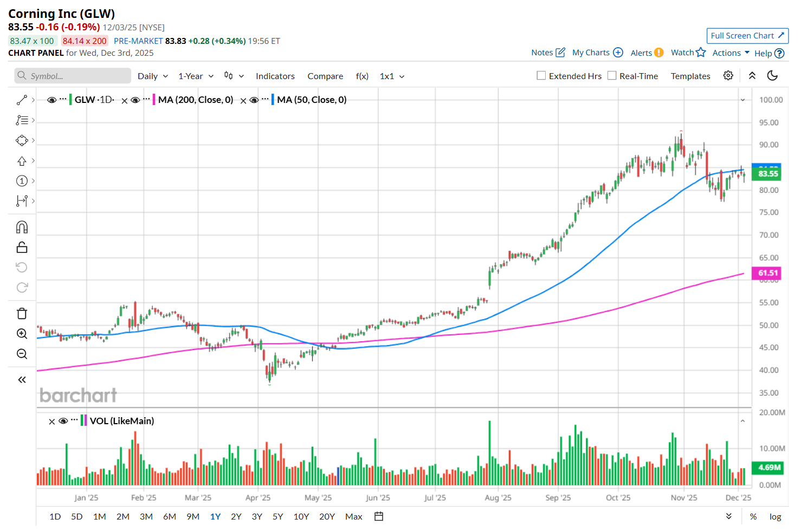This screenshot has height=532, width=801.
Task: Open chart settings gear icon
Action: (728, 76)
